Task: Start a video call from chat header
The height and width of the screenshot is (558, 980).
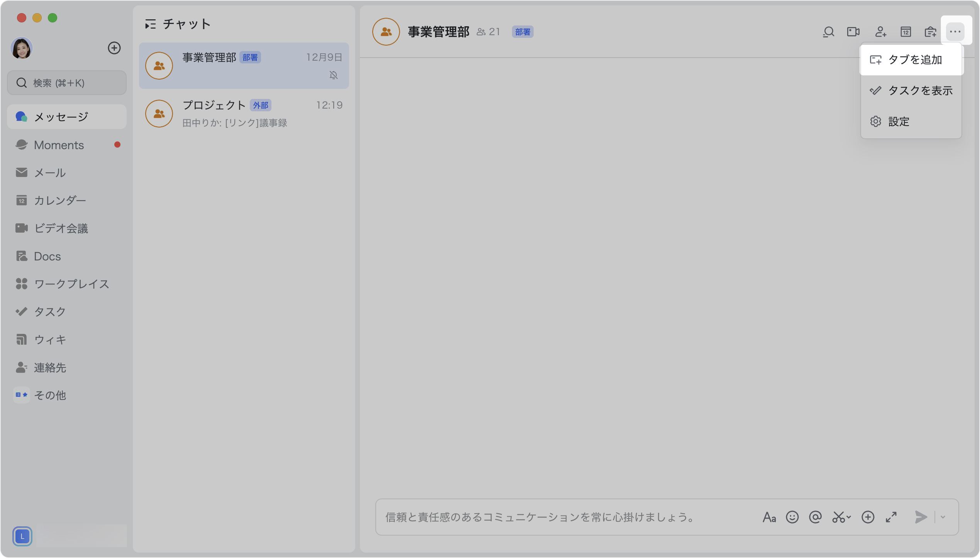Action: point(853,32)
